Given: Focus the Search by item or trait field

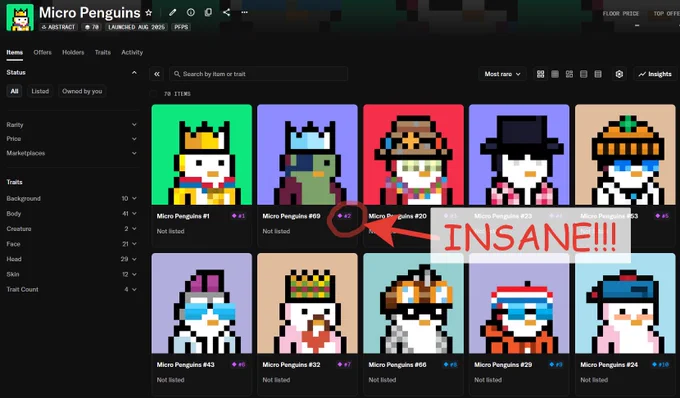Looking at the screenshot, I should pyautogui.click(x=258, y=74).
